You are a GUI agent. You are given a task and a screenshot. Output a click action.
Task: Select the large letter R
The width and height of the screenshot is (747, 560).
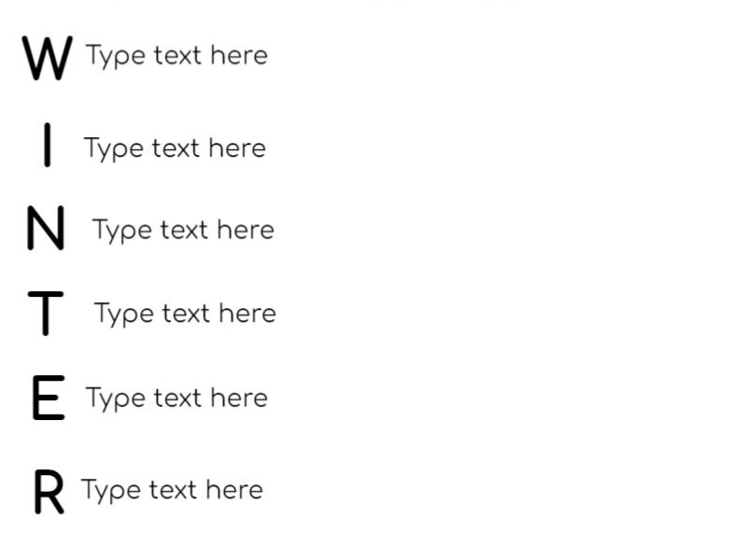[49, 492]
